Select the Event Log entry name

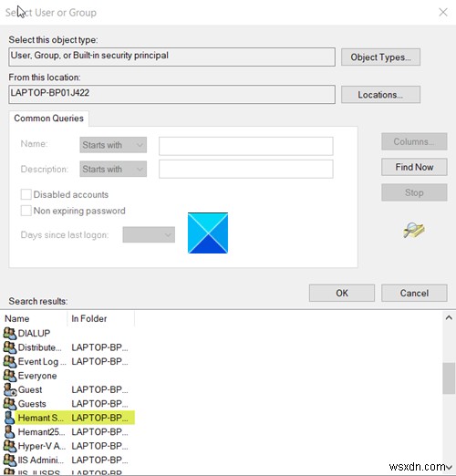tap(42, 361)
